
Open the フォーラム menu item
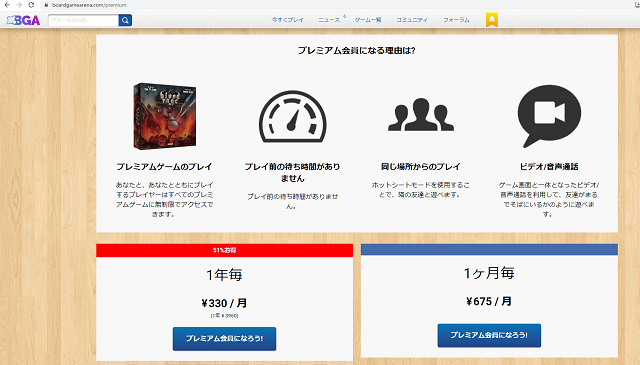456,20
